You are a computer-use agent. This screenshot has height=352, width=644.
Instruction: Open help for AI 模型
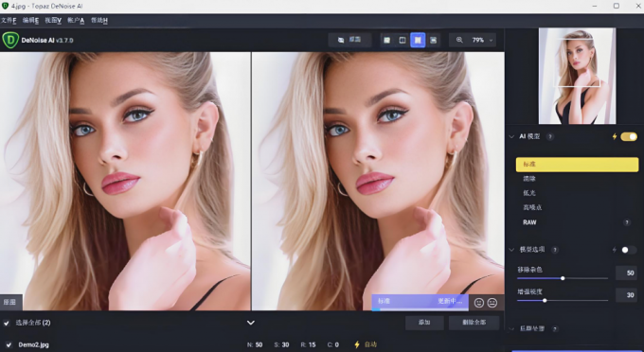550,136
